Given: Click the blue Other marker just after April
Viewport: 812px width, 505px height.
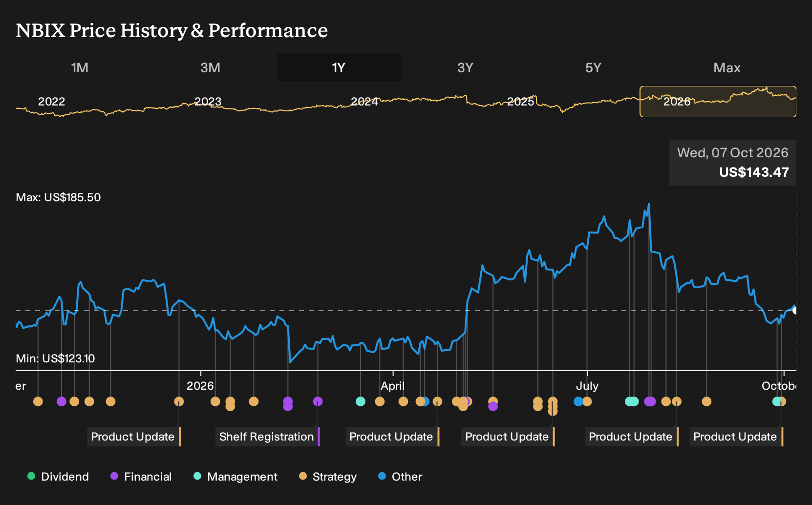Looking at the screenshot, I should coord(426,401).
